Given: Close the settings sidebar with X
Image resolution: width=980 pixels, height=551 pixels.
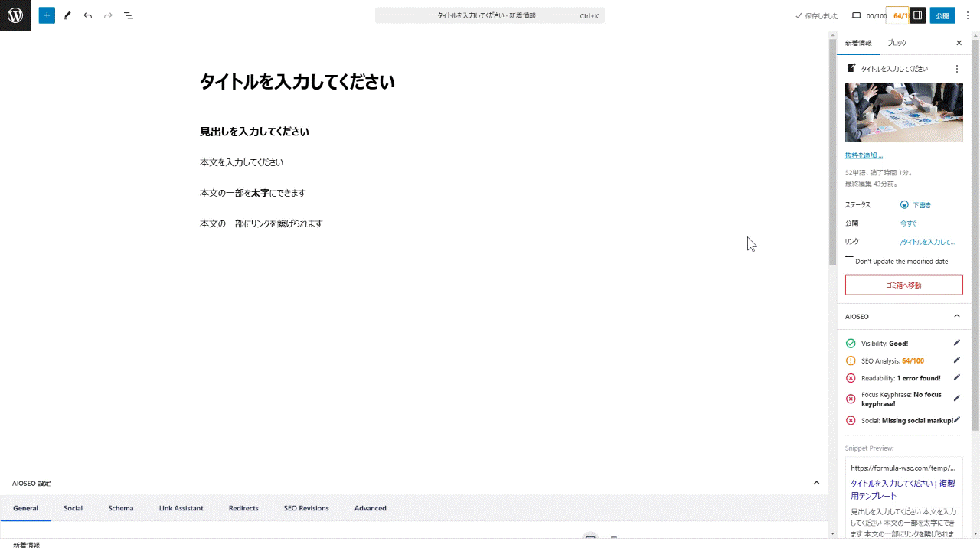Looking at the screenshot, I should (959, 43).
